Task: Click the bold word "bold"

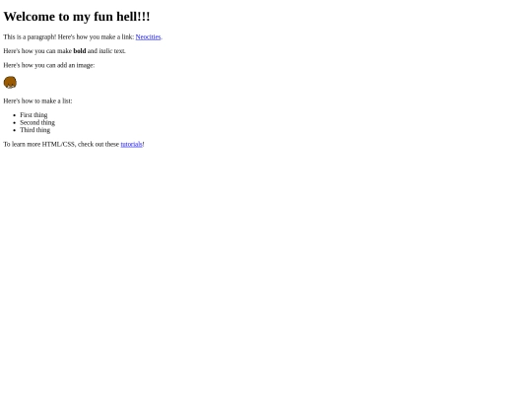Action: tap(80, 51)
